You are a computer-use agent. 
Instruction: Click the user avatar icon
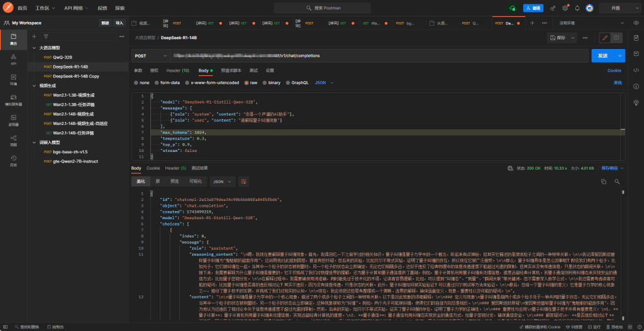click(x=589, y=8)
